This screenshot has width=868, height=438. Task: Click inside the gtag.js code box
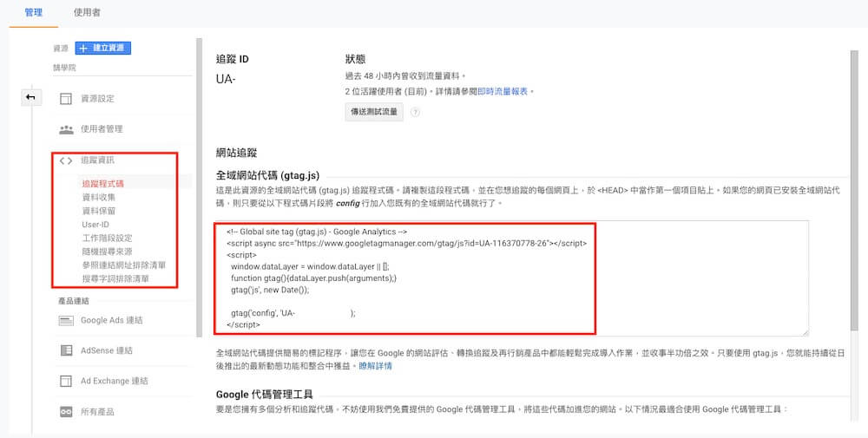511,278
